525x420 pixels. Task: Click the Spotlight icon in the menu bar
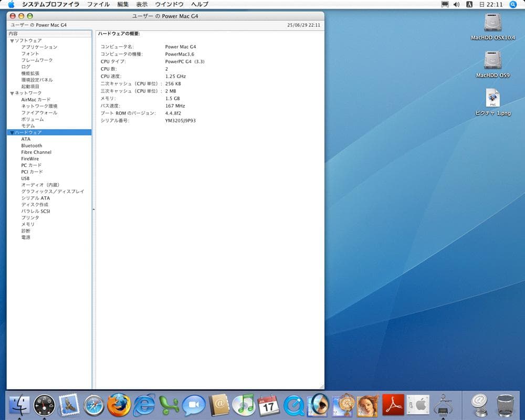tap(512, 4)
